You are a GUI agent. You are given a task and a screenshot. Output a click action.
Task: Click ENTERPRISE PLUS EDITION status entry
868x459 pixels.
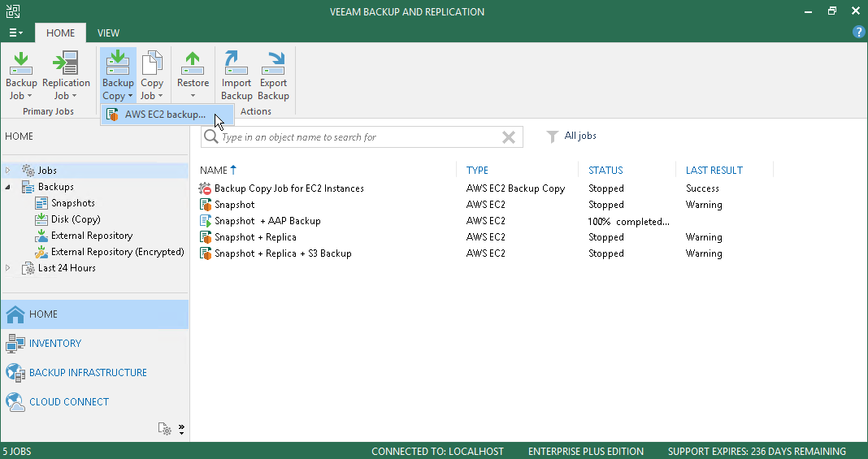(586, 451)
